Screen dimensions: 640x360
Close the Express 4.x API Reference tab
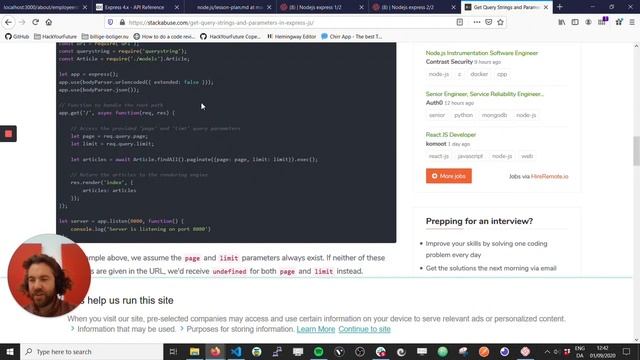coord(177,7)
